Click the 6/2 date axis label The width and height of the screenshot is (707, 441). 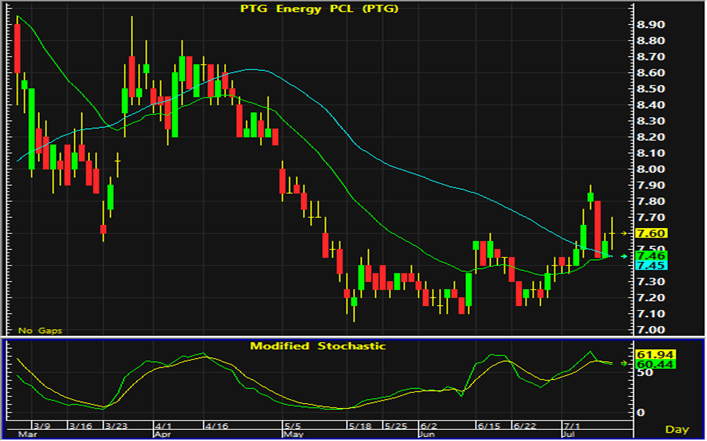pyautogui.click(x=429, y=426)
